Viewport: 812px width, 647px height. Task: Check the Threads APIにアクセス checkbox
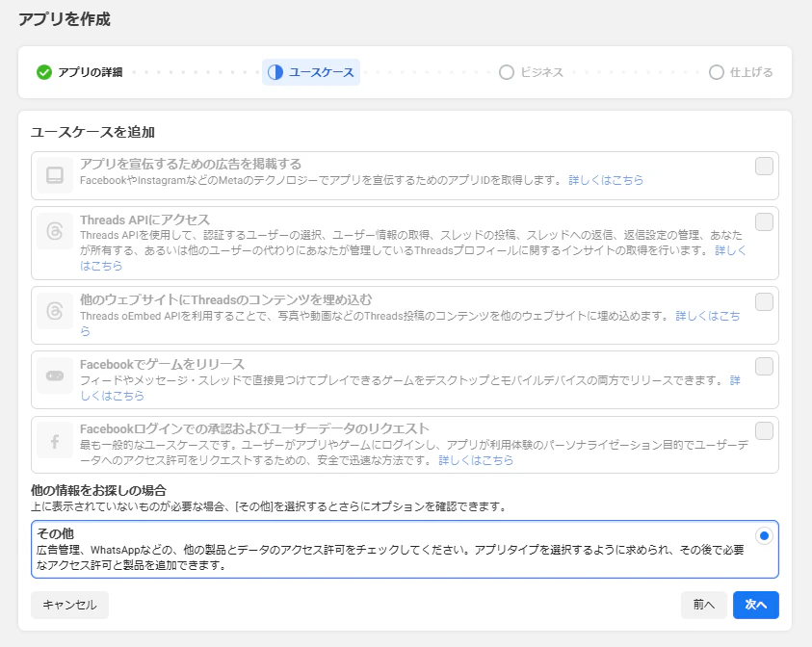(764, 222)
